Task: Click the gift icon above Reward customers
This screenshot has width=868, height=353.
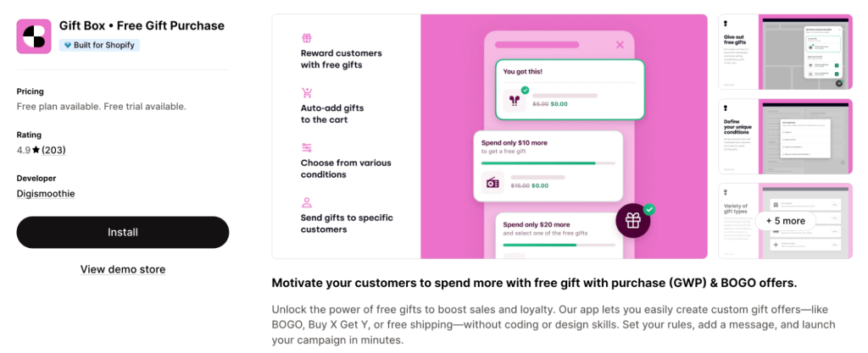Action: (307, 38)
